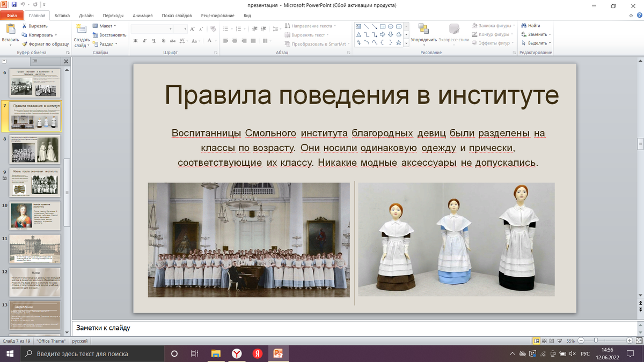
Task: Switch to the Дизайн tab
Action: point(86,16)
